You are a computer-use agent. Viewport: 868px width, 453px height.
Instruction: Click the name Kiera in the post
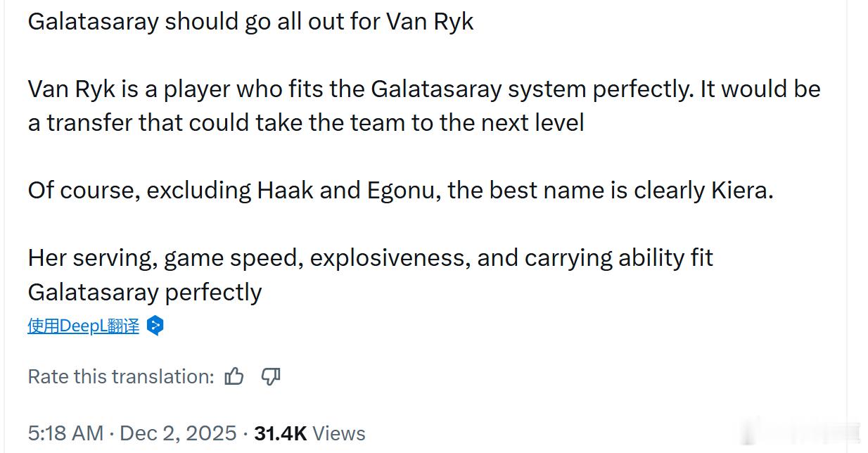(741, 191)
